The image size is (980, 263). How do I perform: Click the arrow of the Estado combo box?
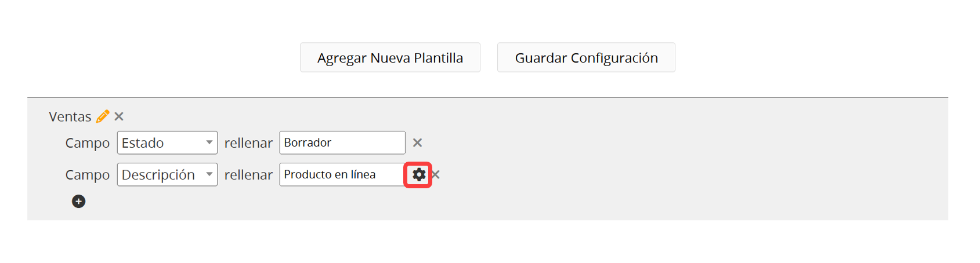pos(209,143)
